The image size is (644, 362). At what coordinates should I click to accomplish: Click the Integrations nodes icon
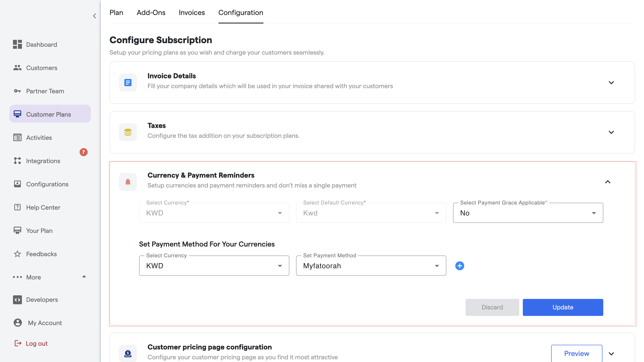click(17, 161)
